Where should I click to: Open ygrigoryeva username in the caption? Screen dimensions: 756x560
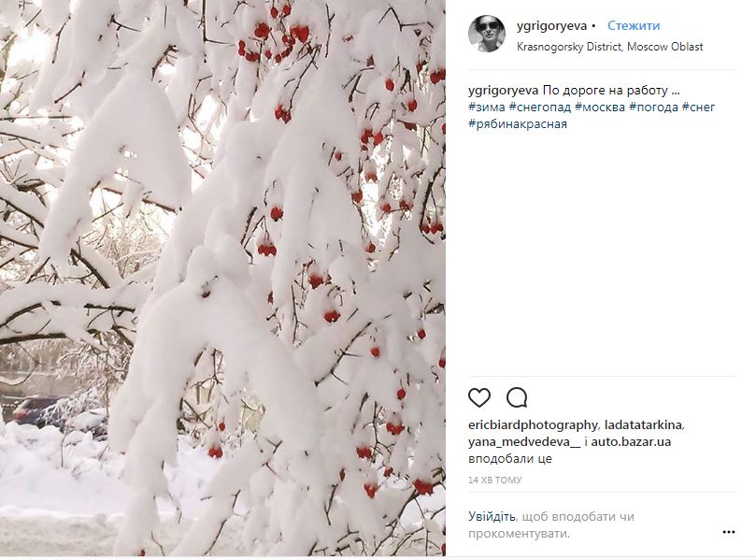point(504,91)
